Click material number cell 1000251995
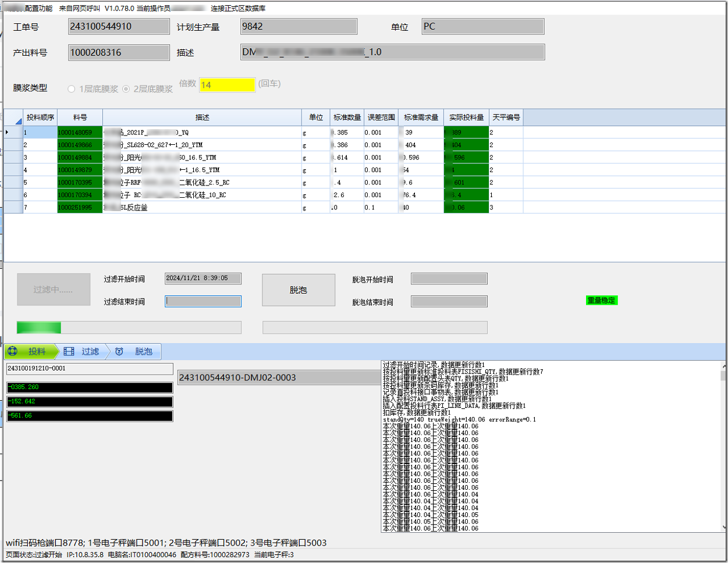This screenshot has width=728, height=563. click(80, 208)
